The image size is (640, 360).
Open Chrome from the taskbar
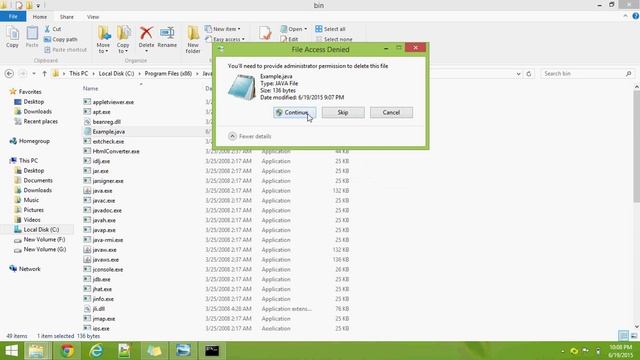pyautogui.click(x=67, y=351)
